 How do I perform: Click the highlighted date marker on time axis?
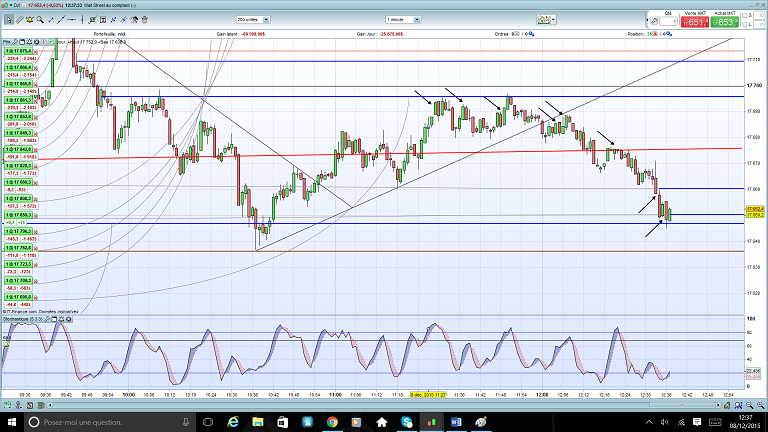[428, 394]
